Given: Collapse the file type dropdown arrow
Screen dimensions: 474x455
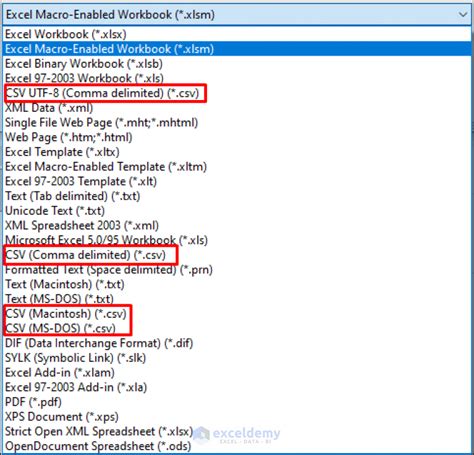Looking at the screenshot, I should [463, 15].
